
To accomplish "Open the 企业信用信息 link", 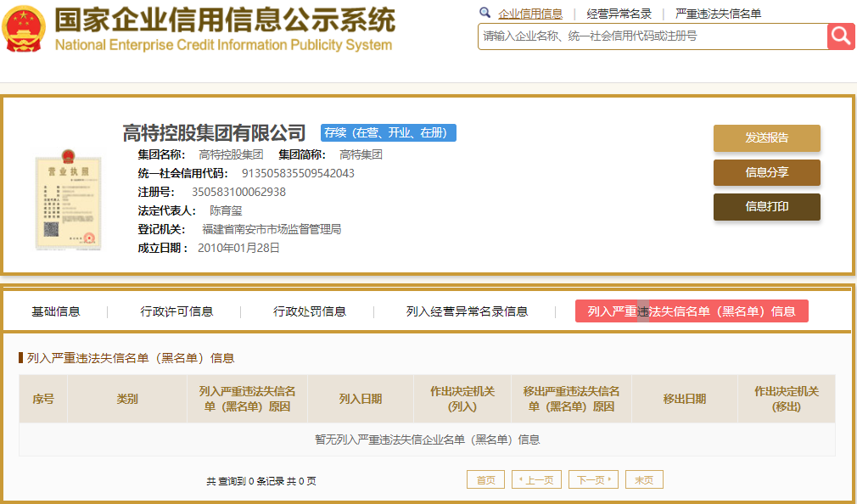I will point(530,14).
